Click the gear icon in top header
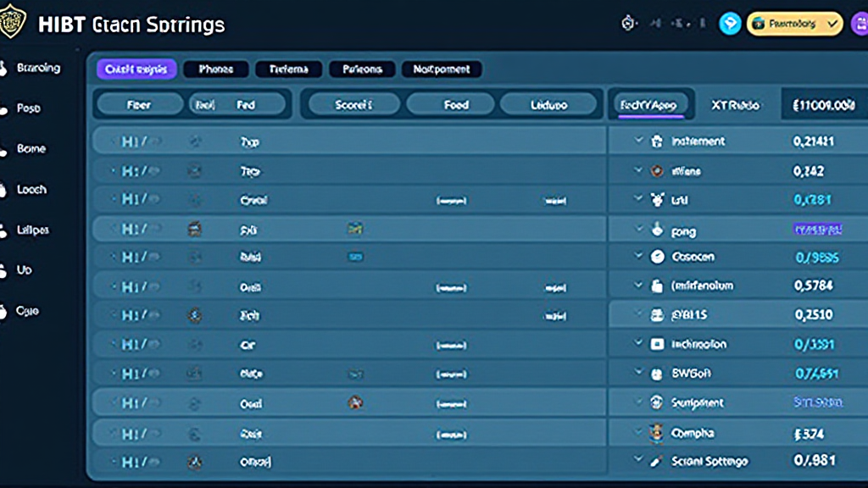868x488 pixels. pyautogui.click(x=629, y=24)
